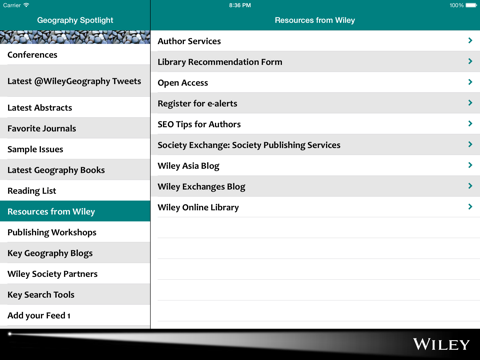Open Key Geography Blogs
Image resolution: width=480 pixels, height=360 pixels.
[x=75, y=253]
